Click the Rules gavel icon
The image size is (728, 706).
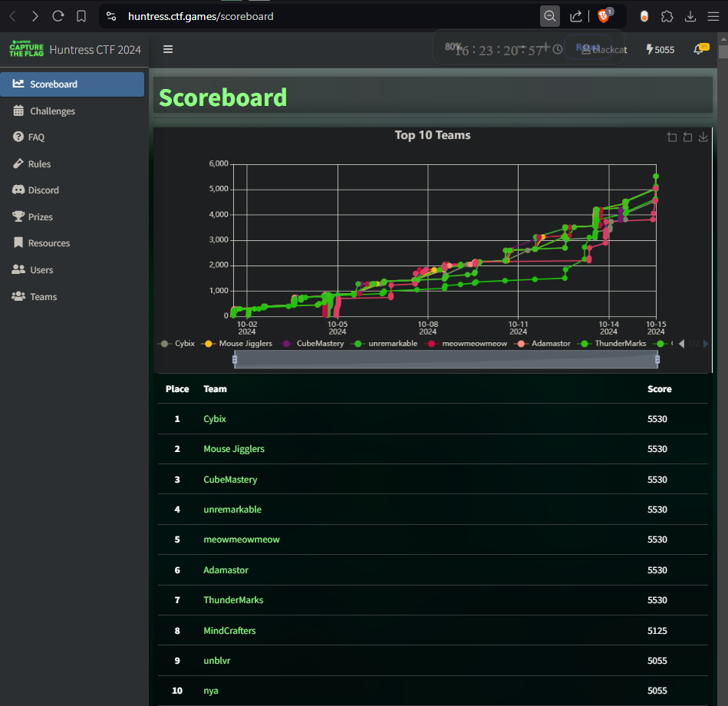(18, 163)
